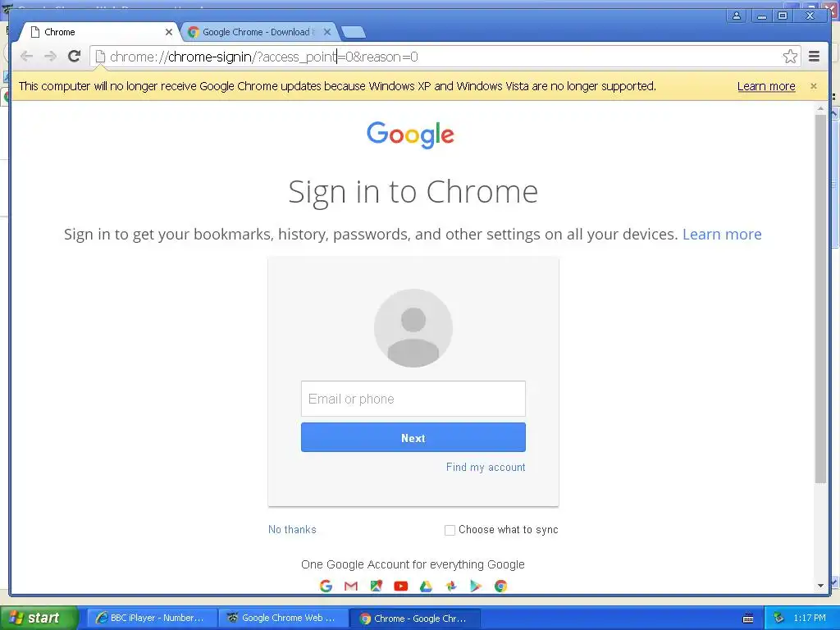Click the Google G product icon
The height and width of the screenshot is (630, 840).
pyautogui.click(x=326, y=586)
